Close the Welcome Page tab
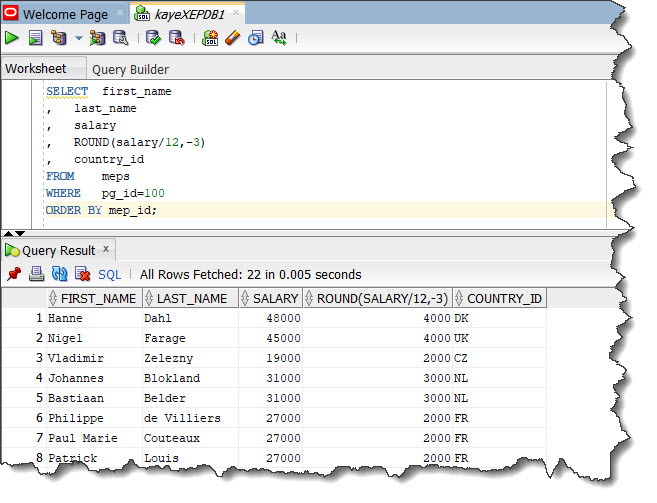The width and height of the screenshot is (657, 503). (120, 13)
